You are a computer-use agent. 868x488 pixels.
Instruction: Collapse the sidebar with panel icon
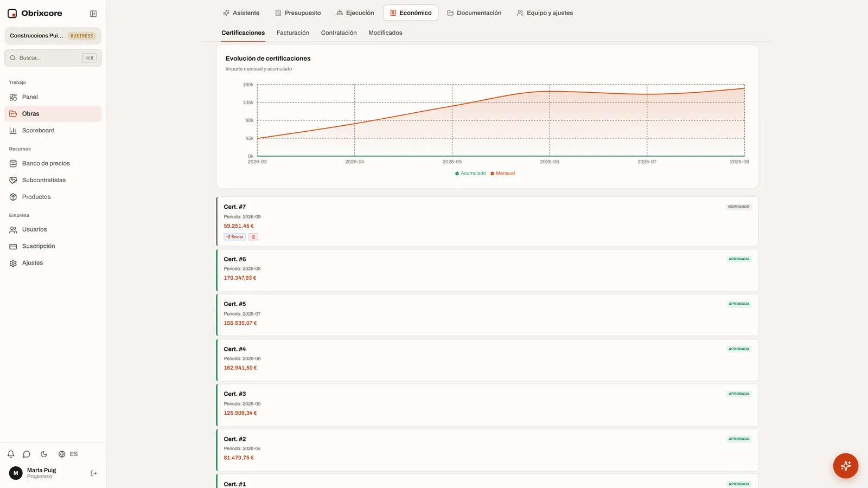pyautogui.click(x=93, y=14)
